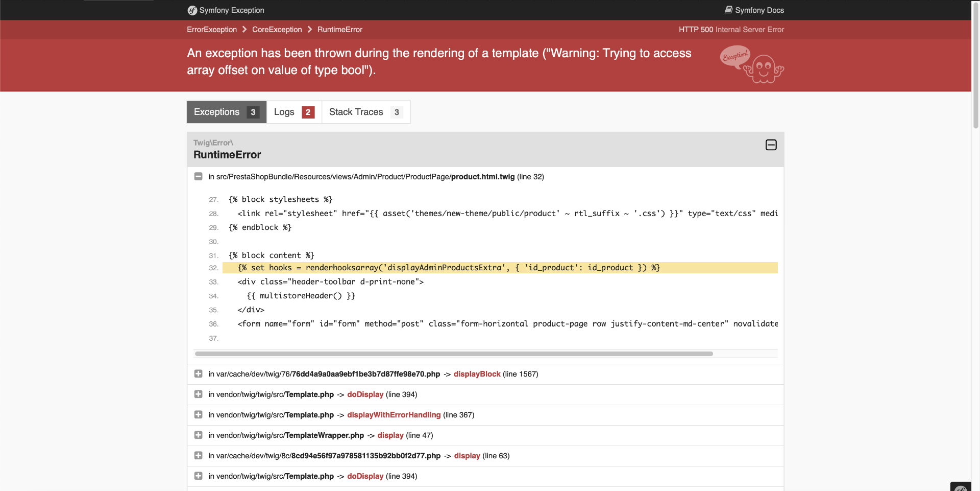Click the Symfony Exception title
980x491 pixels.
pyautogui.click(x=232, y=10)
